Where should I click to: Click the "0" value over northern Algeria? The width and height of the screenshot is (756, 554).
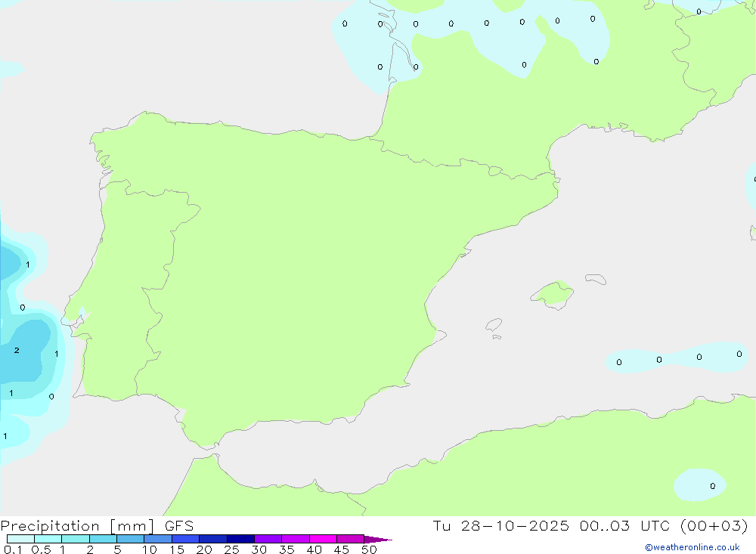[713, 486]
